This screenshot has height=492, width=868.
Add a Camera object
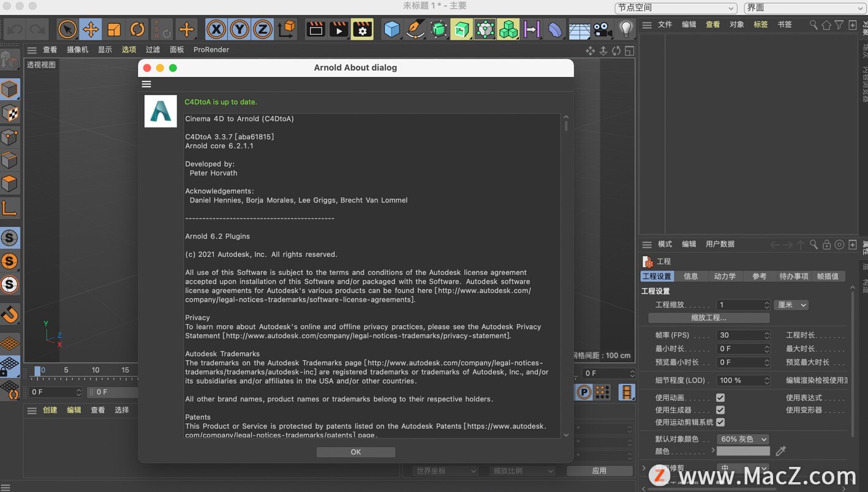[602, 29]
